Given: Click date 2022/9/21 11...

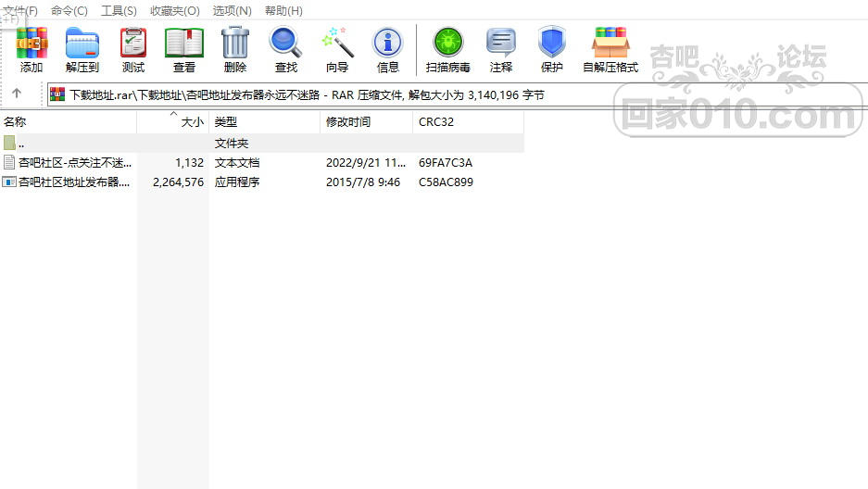Looking at the screenshot, I should coord(365,163).
